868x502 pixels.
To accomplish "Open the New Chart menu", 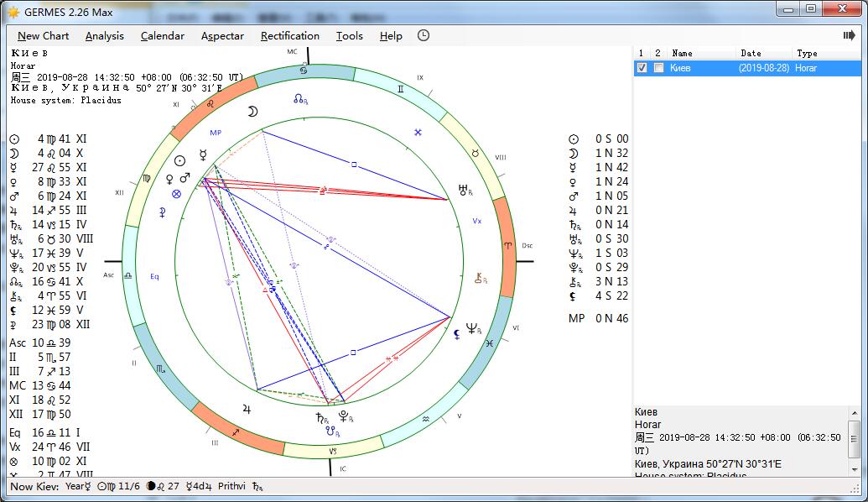I will pyautogui.click(x=44, y=35).
